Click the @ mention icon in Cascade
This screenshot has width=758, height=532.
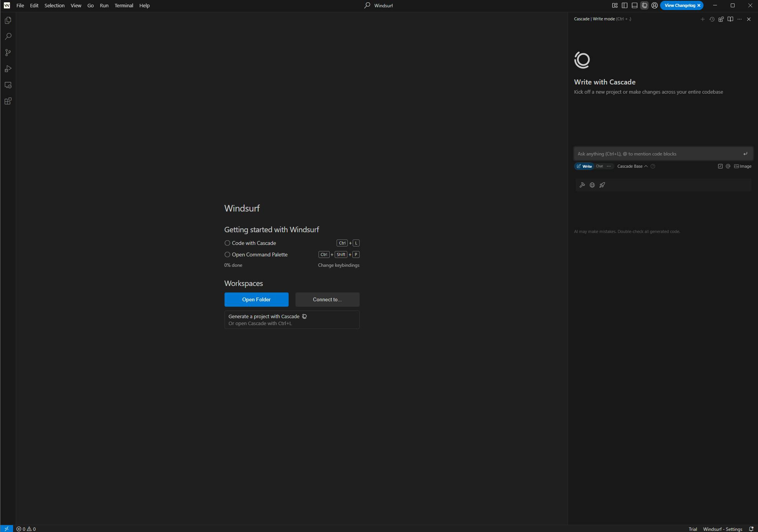[728, 166]
